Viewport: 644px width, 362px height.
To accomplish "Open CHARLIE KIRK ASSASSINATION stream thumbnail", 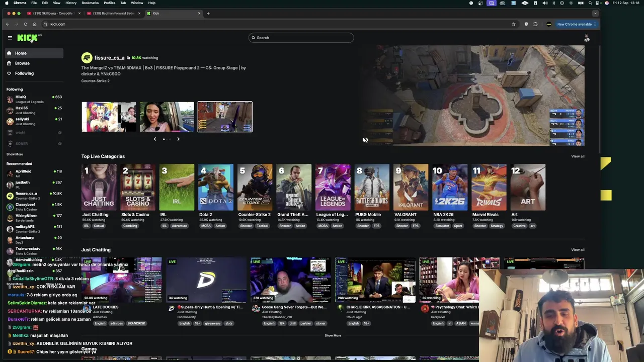I will pos(375,280).
